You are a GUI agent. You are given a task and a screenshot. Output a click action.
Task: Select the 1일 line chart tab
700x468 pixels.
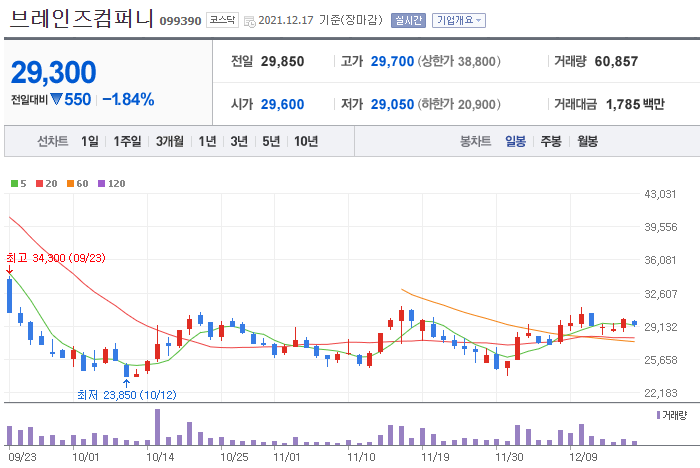tap(90, 142)
